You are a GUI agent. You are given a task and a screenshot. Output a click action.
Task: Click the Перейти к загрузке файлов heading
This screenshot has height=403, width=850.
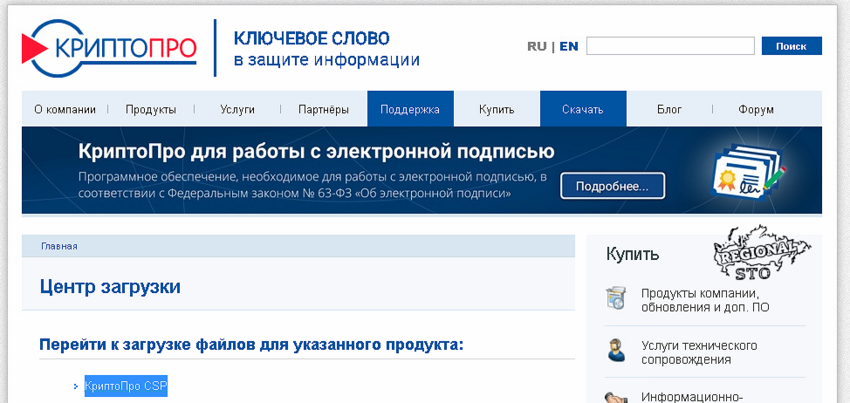[x=252, y=344]
